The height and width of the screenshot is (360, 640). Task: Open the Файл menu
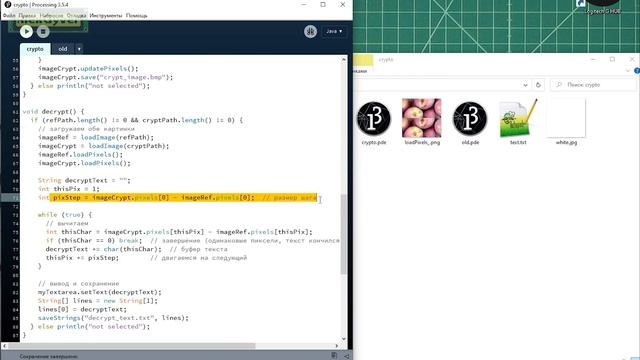9,16
